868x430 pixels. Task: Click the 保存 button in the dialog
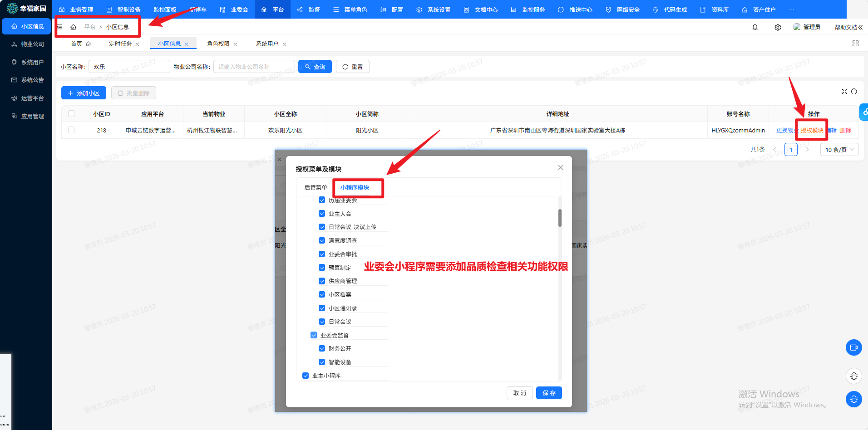click(549, 393)
